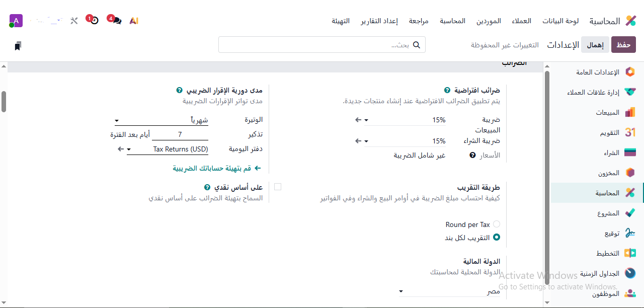Enable the على أساس نقدي checkbox
Viewport: 644px width, 308px height.
(278, 187)
